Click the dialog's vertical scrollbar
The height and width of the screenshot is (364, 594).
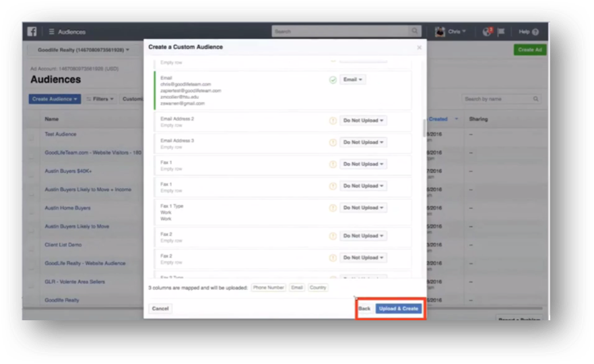click(424, 128)
